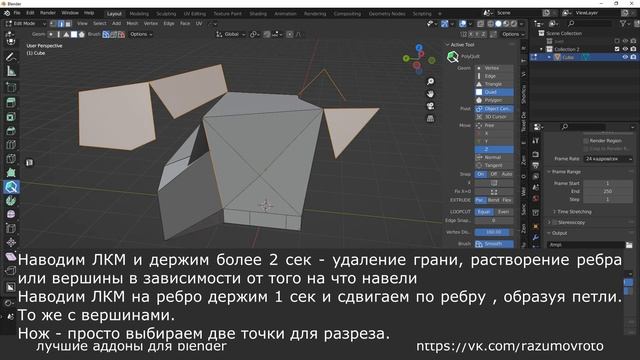Select the Measure tool in the left toolbar
Image resolution: width=640 pixels, height=360 pixels.
[x=11, y=71]
